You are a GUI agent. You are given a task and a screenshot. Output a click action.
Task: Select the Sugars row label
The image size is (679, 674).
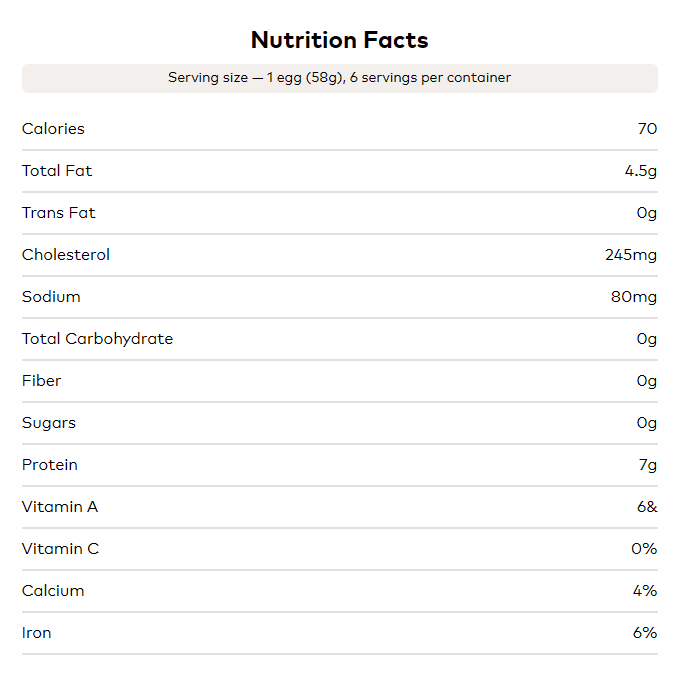click(x=49, y=423)
